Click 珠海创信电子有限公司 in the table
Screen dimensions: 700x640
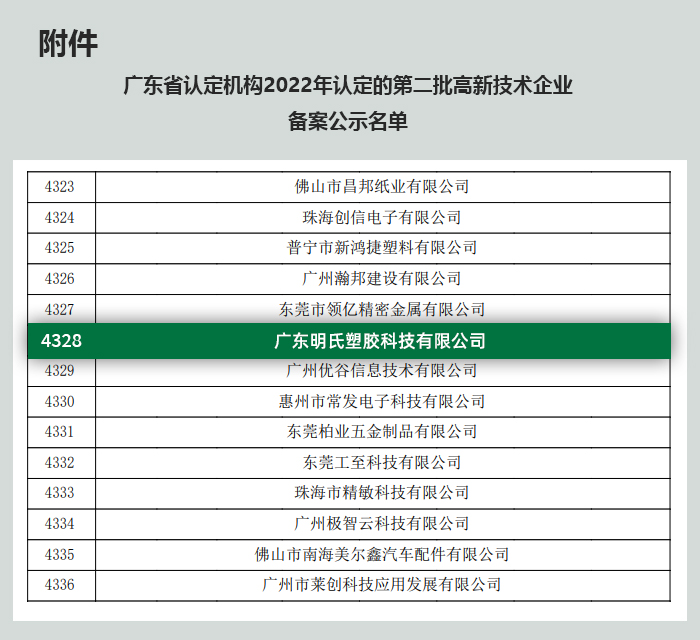381,217
